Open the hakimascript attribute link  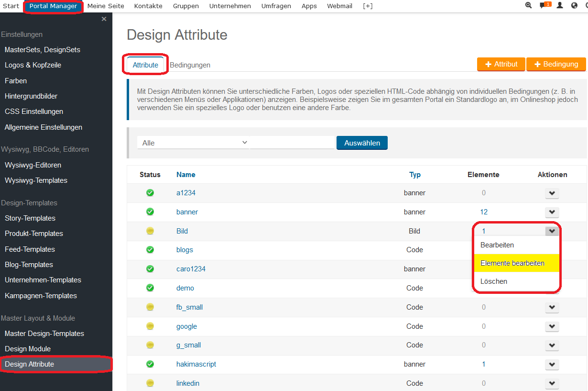coord(196,364)
